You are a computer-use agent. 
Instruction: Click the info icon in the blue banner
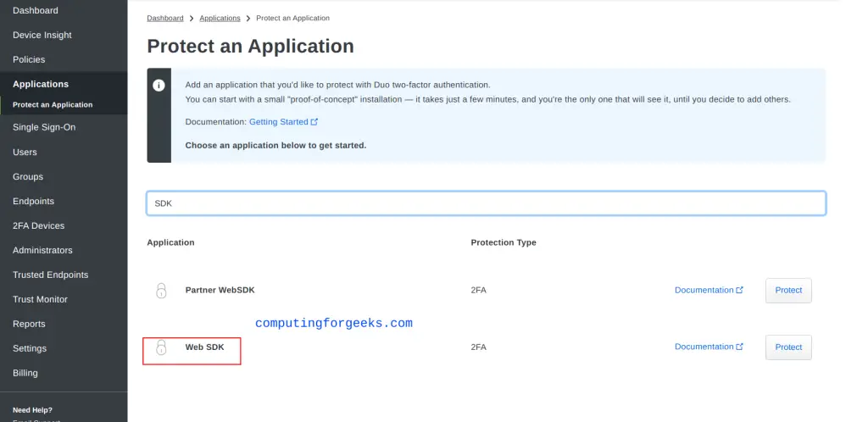pyautogui.click(x=159, y=86)
